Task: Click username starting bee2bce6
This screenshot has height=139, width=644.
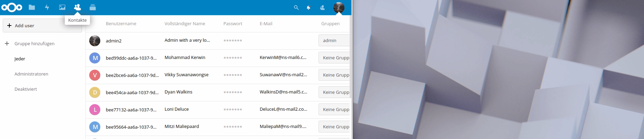Action: (x=132, y=75)
